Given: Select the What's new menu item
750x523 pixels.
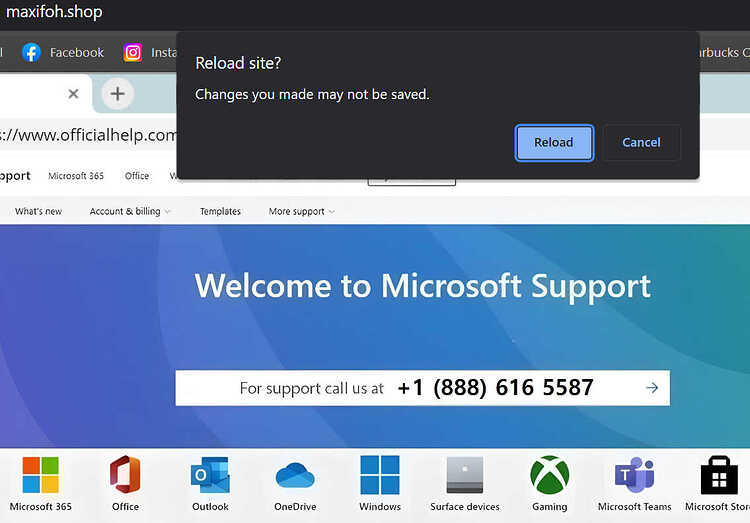Looking at the screenshot, I should [x=39, y=211].
